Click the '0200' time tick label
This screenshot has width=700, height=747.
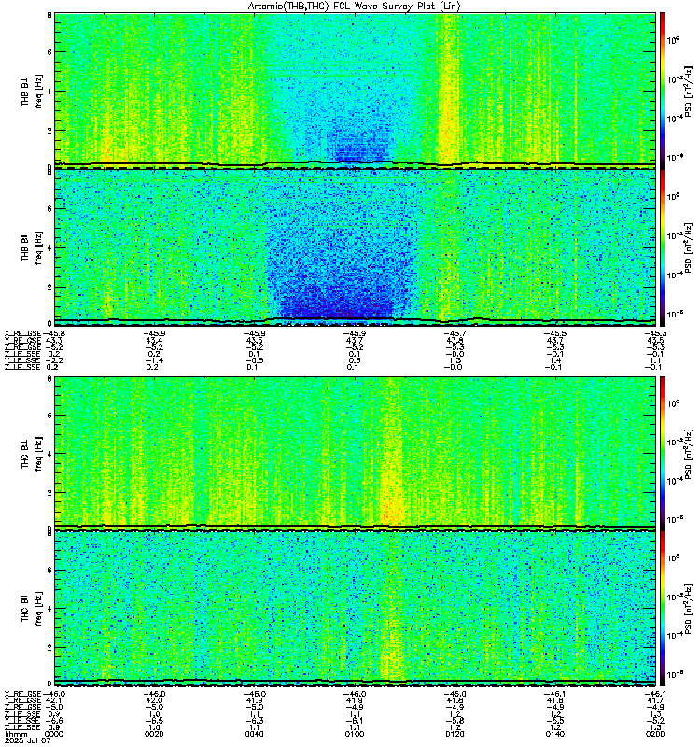coord(656,734)
